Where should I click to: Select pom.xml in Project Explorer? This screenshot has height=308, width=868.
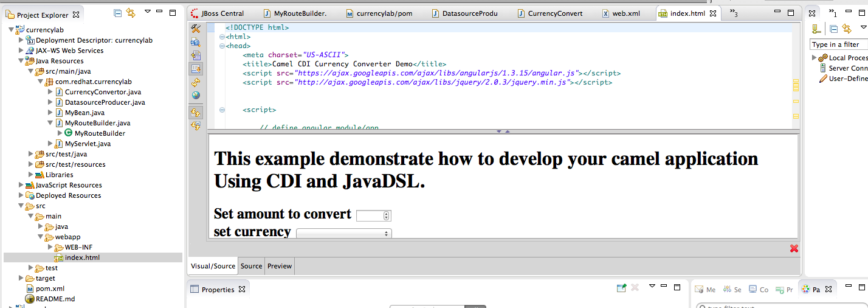click(x=50, y=289)
